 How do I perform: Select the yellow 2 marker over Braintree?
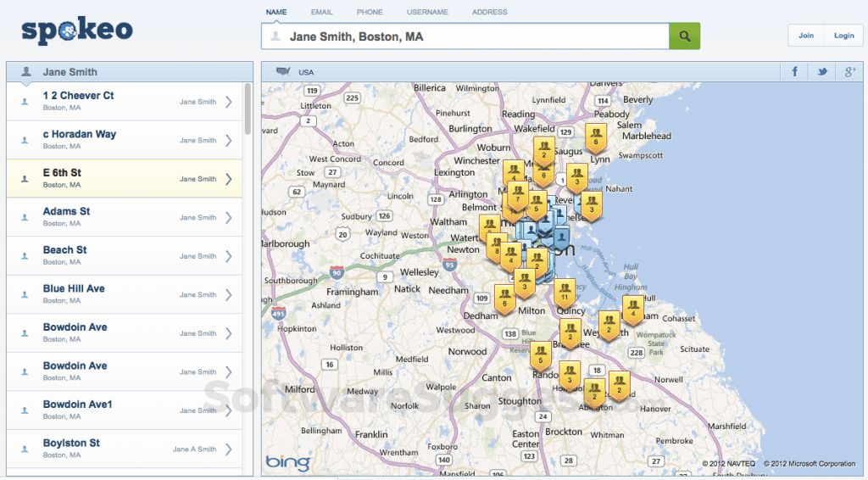coord(570,332)
